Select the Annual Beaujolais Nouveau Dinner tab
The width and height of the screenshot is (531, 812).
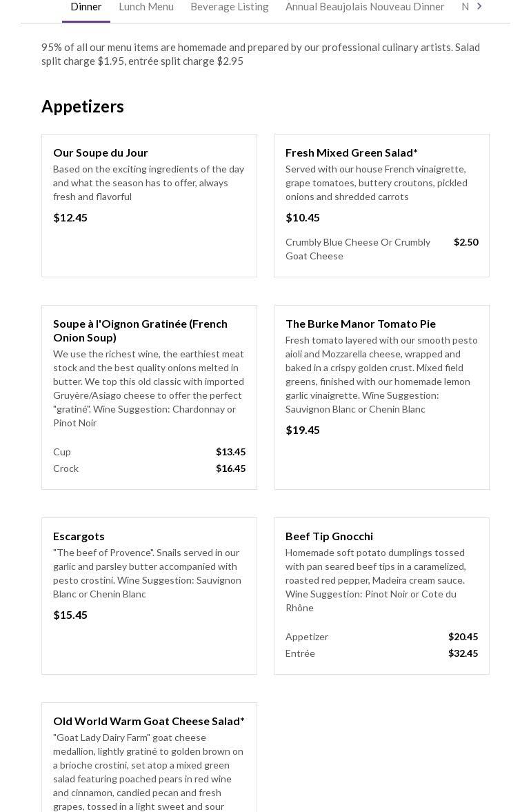tap(365, 7)
